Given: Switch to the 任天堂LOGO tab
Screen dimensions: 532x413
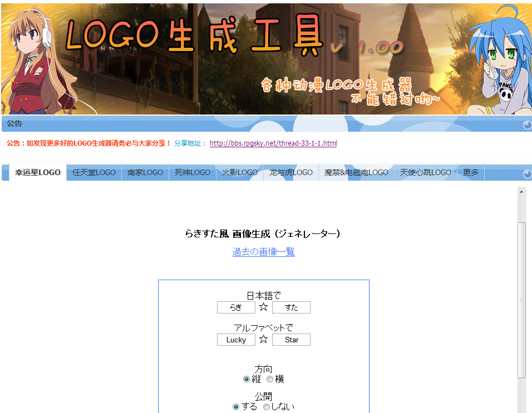Looking at the screenshot, I should (94, 172).
